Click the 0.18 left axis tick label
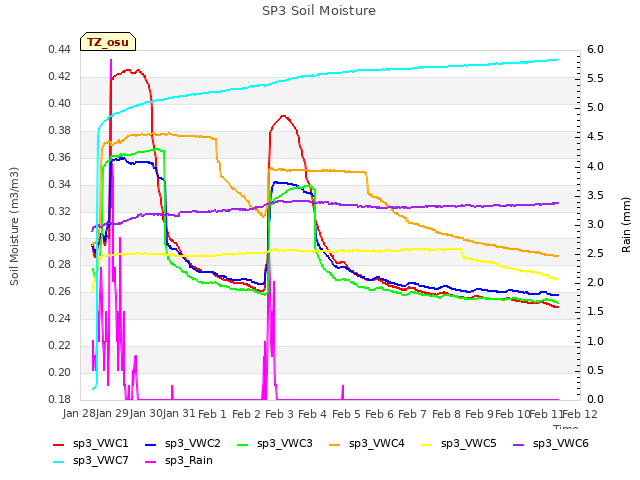 (59, 399)
